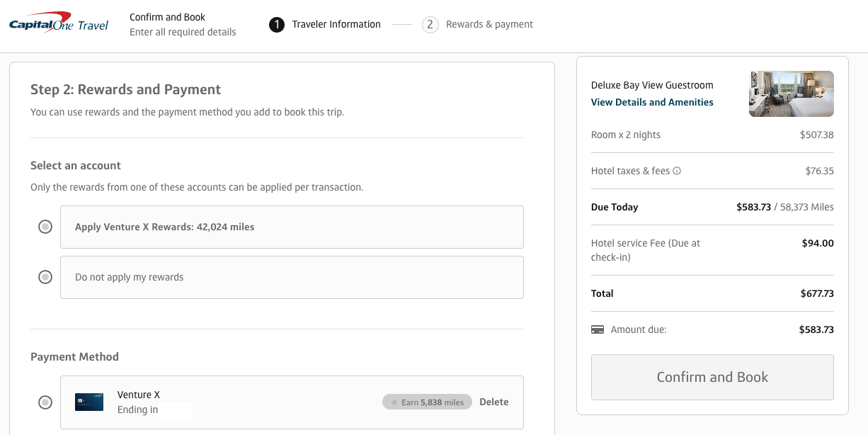868x435 pixels.
Task: Delete the Venture X payment method
Action: coord(493,402)
